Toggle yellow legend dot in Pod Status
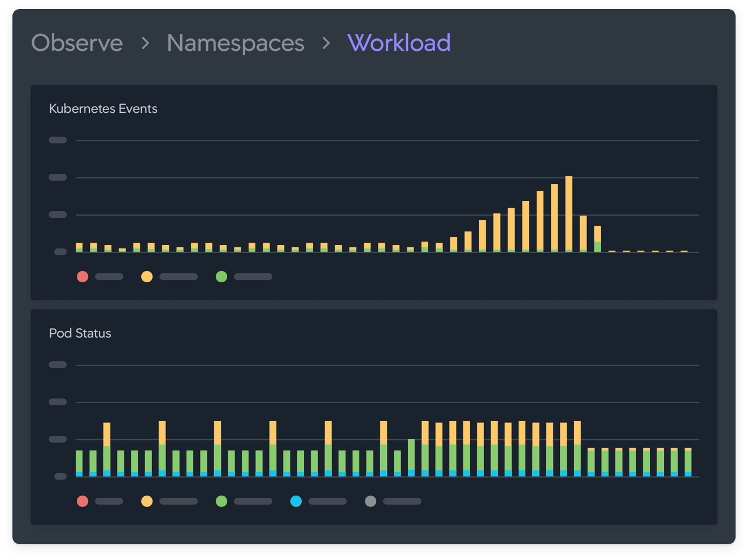 click(147, 501)
